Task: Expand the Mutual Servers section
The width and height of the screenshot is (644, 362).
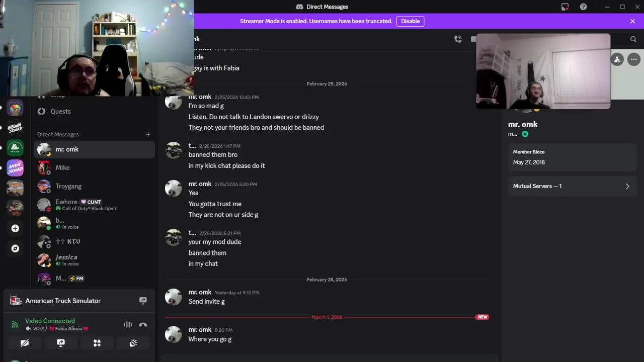Action: (573, 186)
